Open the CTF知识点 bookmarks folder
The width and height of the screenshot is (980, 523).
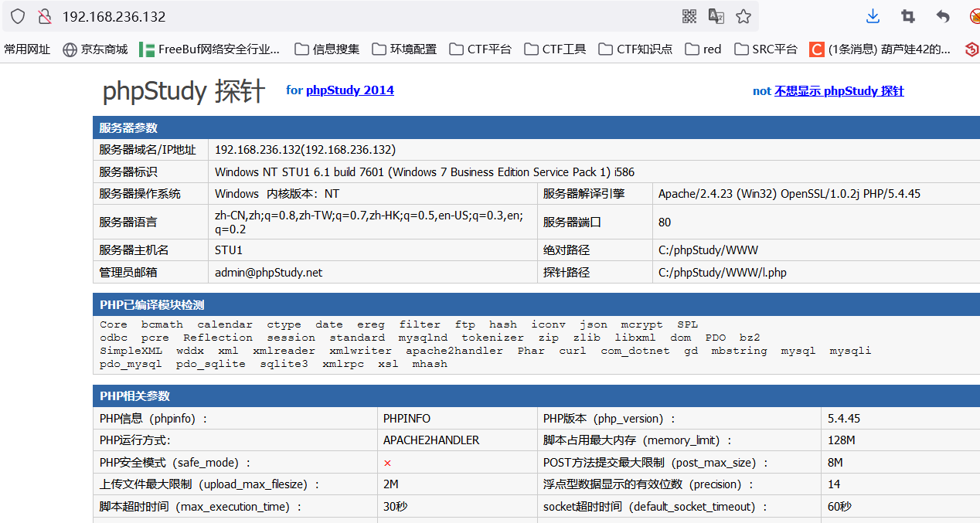coord(635,49)
